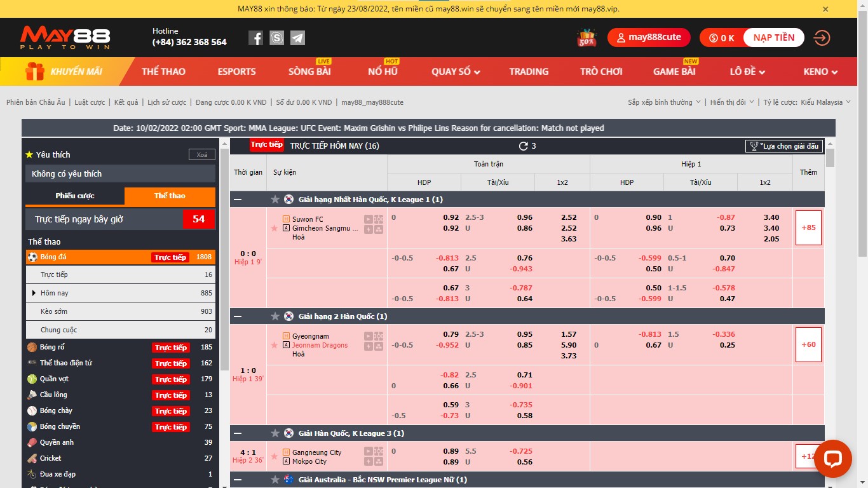Viewport: 868px width, 488px height.
Task: Expand the QUAY SỐ menu
Action: 456,72
